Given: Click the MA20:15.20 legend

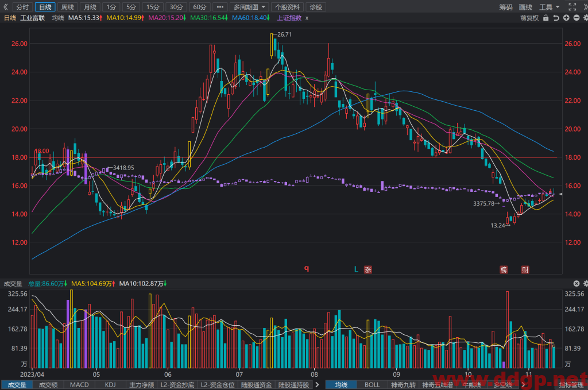Looking at the screenshot, I should point(167,18).
